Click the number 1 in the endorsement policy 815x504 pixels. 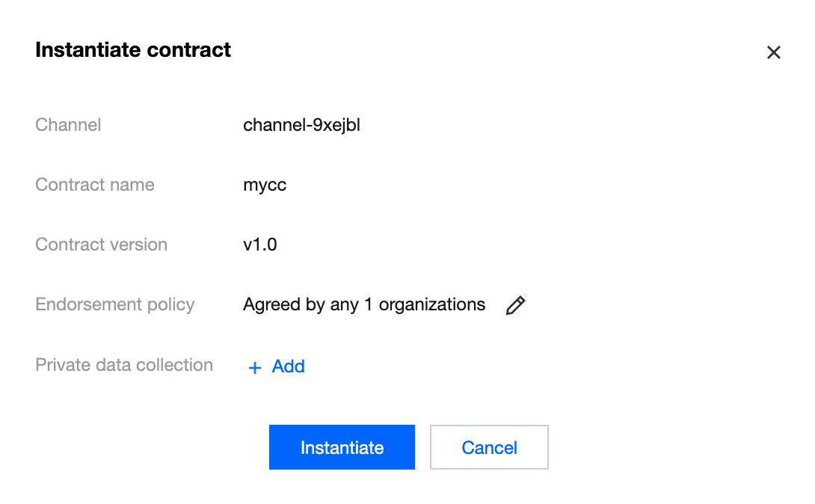click(369, 305)
